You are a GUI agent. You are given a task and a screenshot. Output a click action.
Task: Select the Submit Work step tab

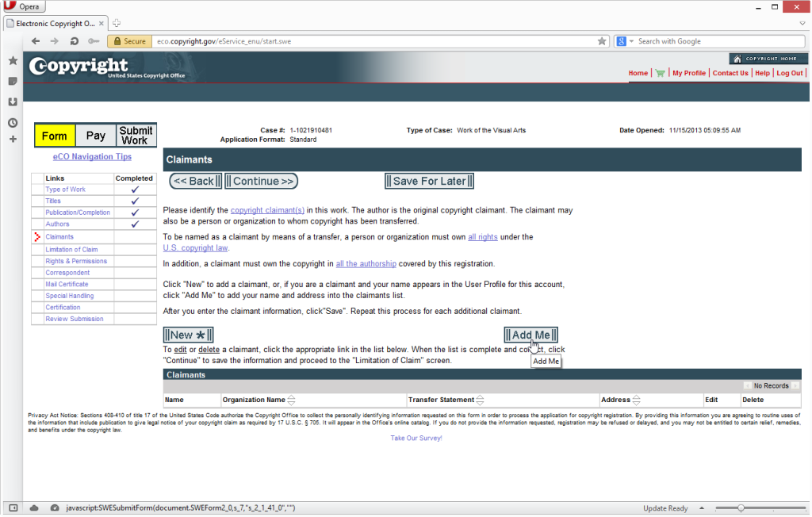[x=136, y=136]
